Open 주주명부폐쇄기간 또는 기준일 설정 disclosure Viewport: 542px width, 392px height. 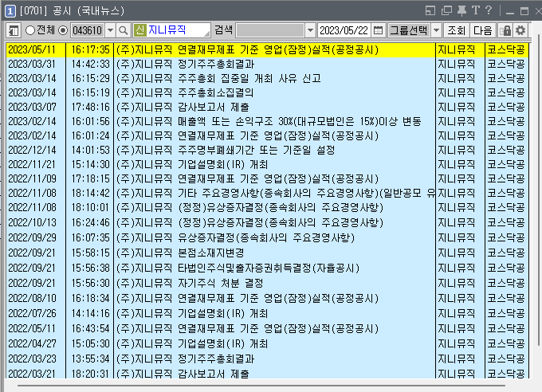[x=267, y=150]
